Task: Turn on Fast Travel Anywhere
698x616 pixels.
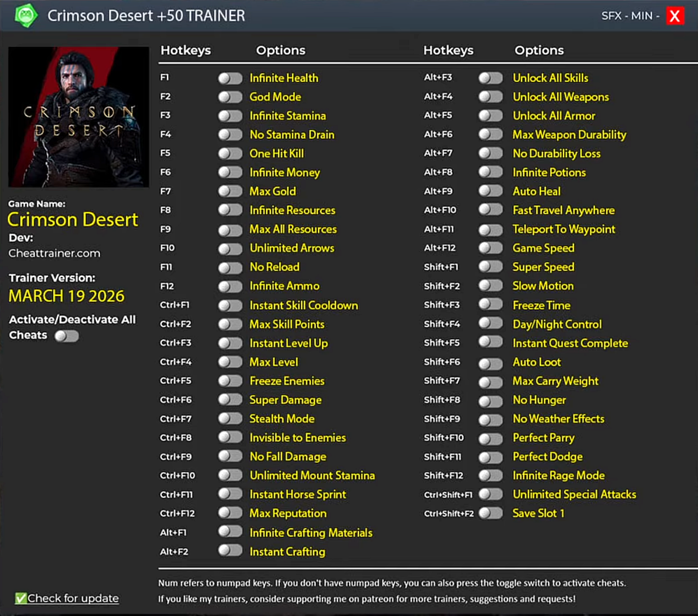Action: (491, 210)
